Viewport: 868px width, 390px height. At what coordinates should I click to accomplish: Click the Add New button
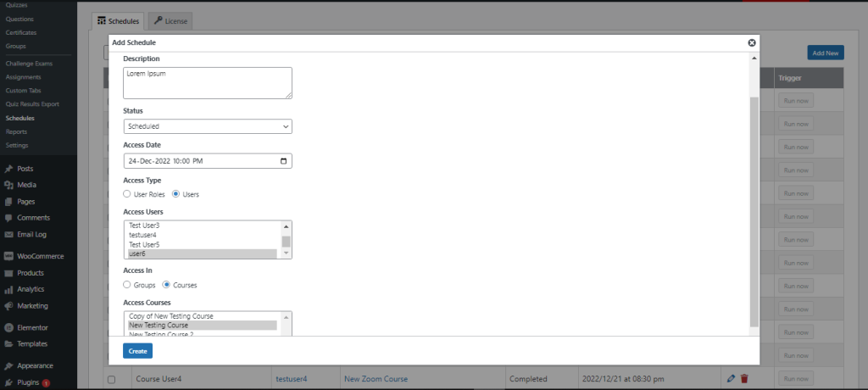[826, 53]
